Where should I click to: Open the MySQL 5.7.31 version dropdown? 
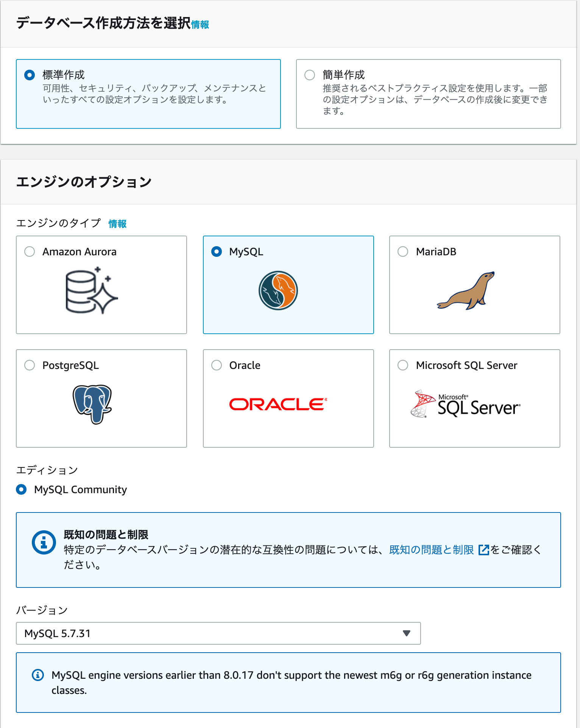tap(218, 633)
